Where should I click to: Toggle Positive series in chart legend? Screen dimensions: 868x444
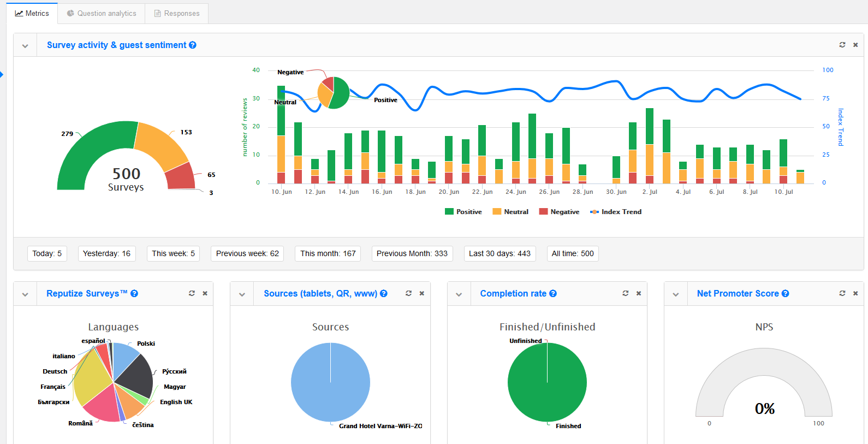(x=463, y=212)
